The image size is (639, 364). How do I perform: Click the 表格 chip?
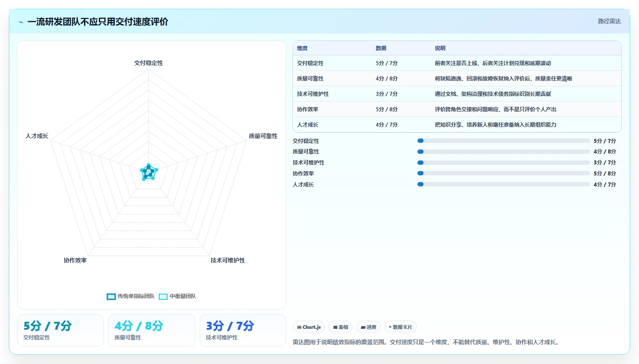340,327
